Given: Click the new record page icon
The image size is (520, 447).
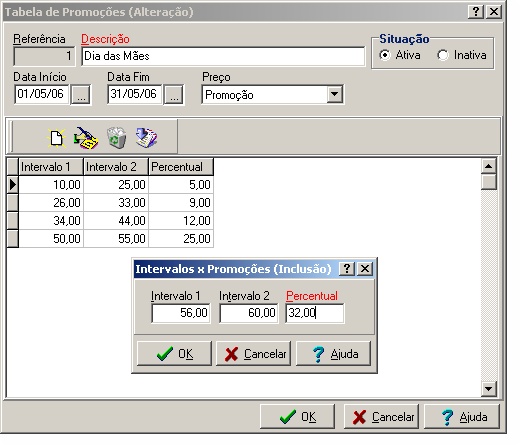Looking at the screenshot, I should tap(56, 138).
